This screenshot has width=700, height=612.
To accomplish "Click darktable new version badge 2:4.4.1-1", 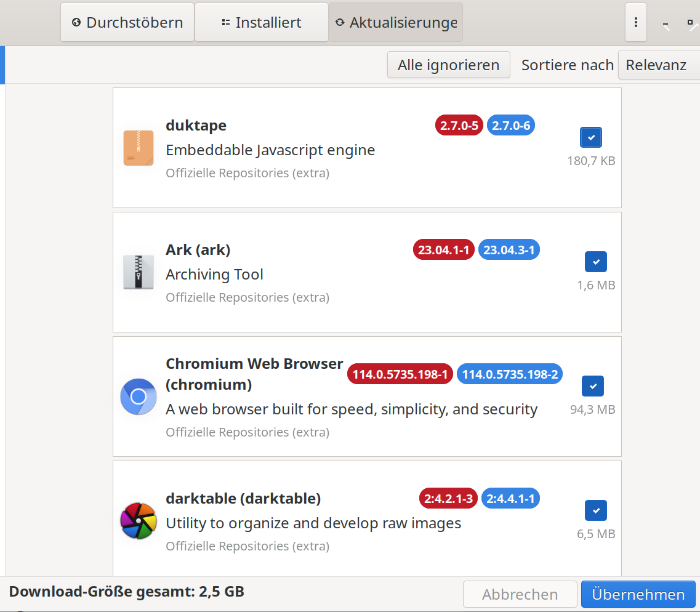I will click(510, 498).
